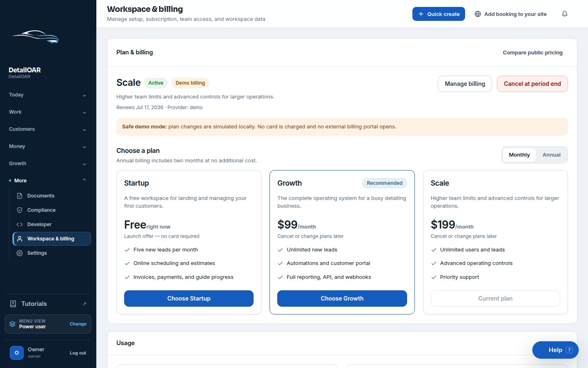Expand the Customers section chevron
Viewport: 588px width, 368px height.
85,130
